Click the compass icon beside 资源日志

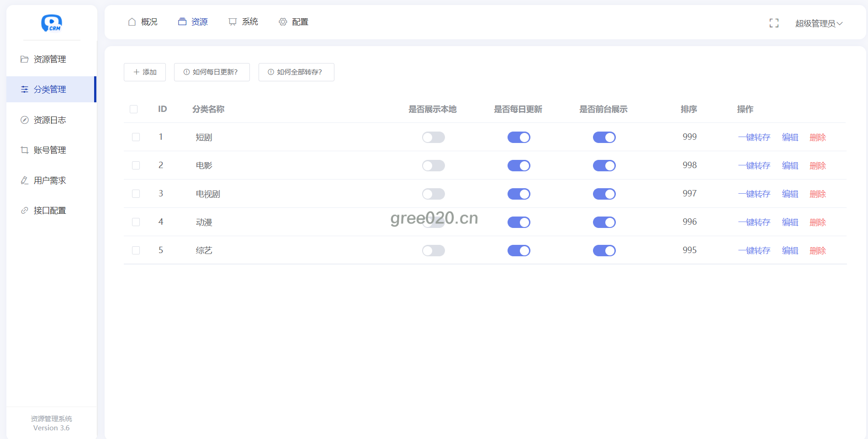(x=25, y=120)
